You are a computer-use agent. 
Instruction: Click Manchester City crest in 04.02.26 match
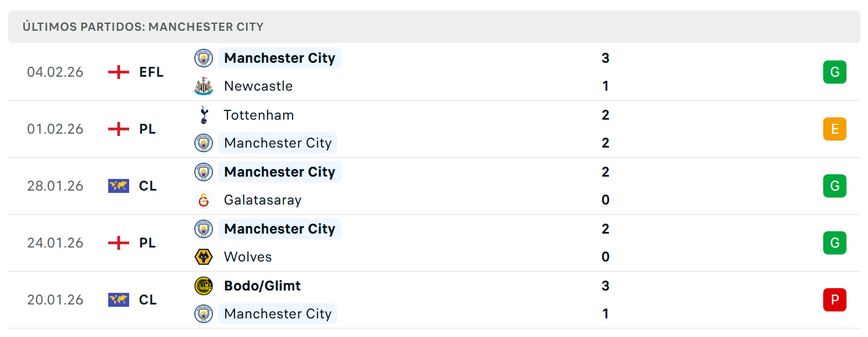tap(204, 58)
